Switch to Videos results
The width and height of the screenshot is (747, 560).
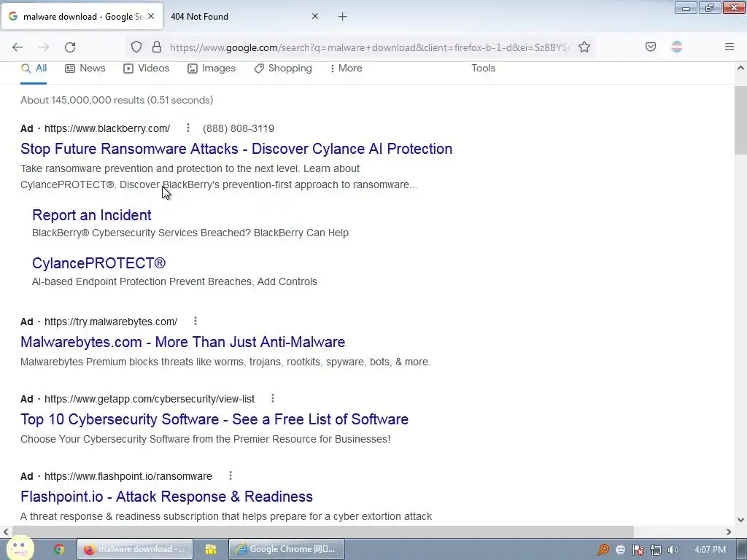click(x=146, y=69)
